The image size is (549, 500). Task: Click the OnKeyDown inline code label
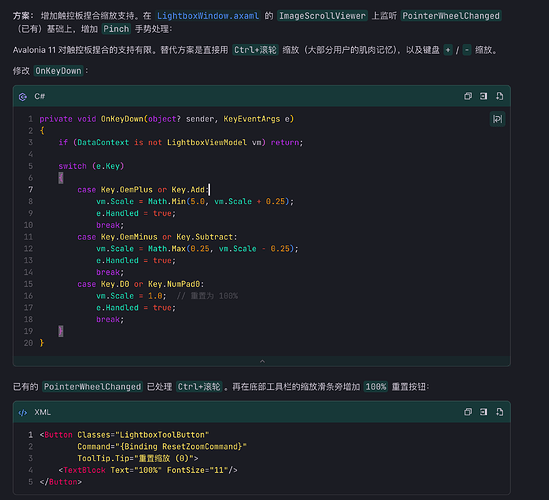[58, 71]
